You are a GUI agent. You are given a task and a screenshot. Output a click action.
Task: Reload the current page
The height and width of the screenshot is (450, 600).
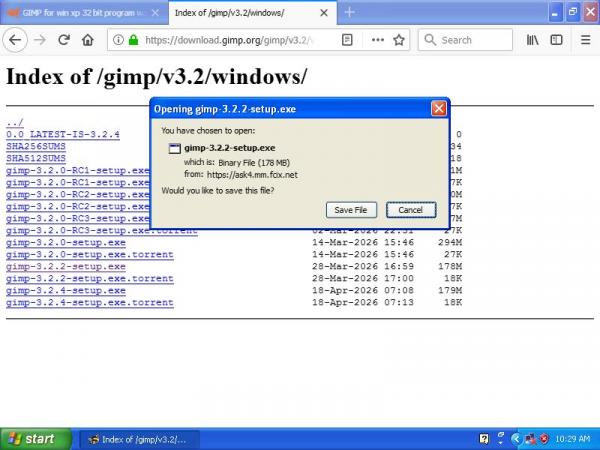pos(64,40)
